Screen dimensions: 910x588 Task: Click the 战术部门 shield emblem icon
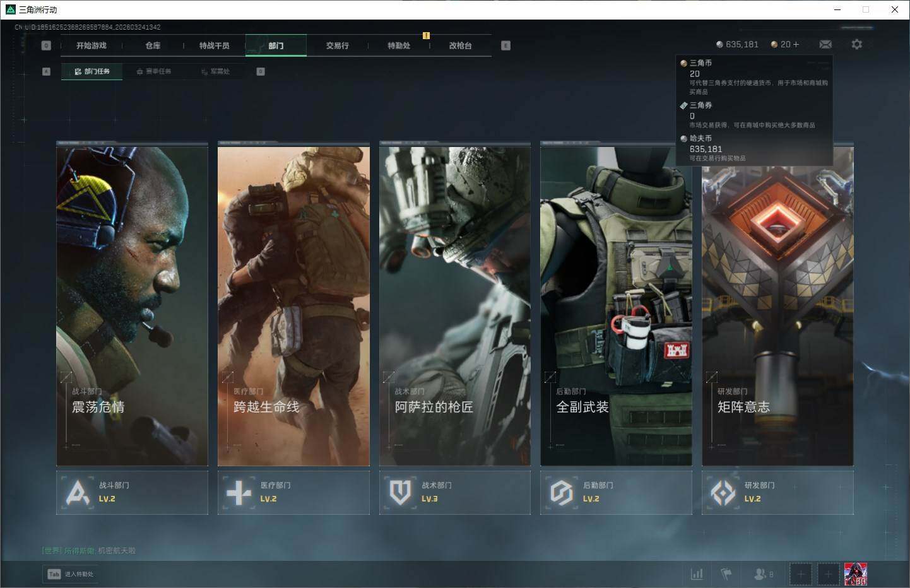[x=400, y=493]
